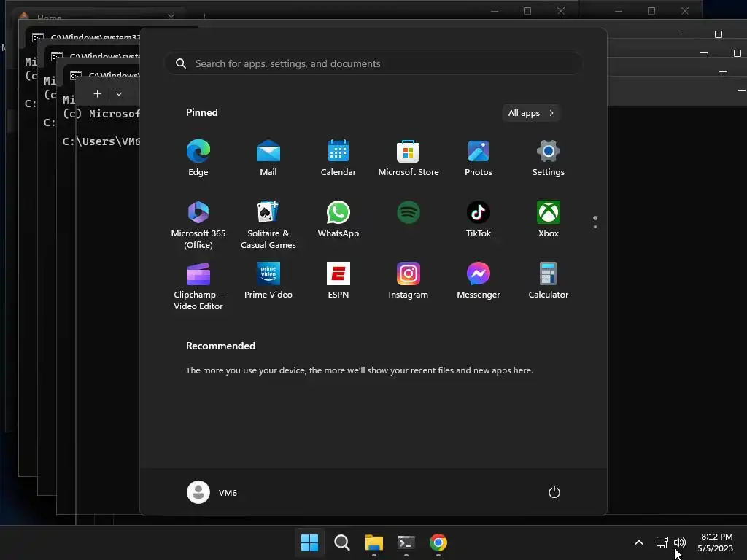Image resolution: width=747 pixels, height=560 pixels.
Task: Launch the ESPN app
Action: pyautogui.click(x=338, y=281)
